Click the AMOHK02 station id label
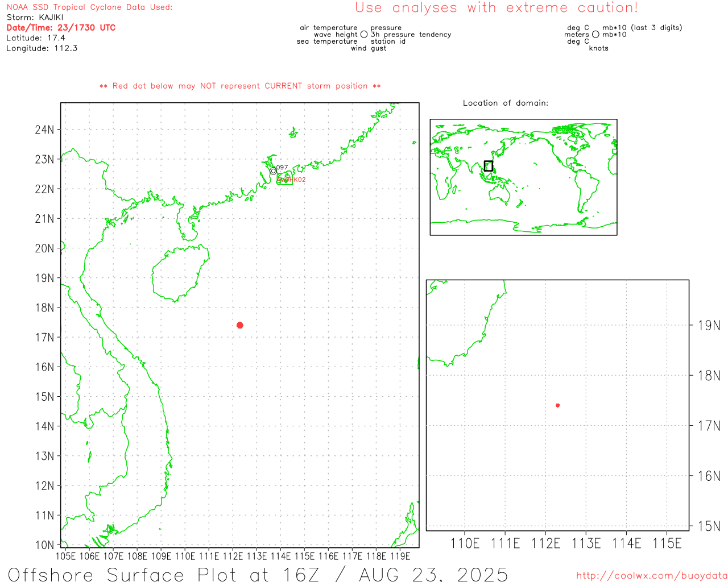Screen dimensions: 728x582 tap(292, 180)
